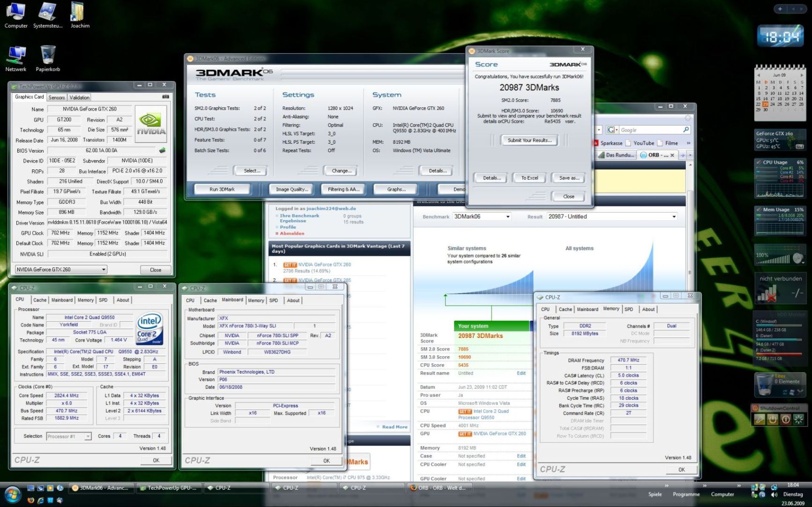Open the SPD tab in CPU-Z Mainboard window
The image size is (812, 507).
tap(274, 301)
